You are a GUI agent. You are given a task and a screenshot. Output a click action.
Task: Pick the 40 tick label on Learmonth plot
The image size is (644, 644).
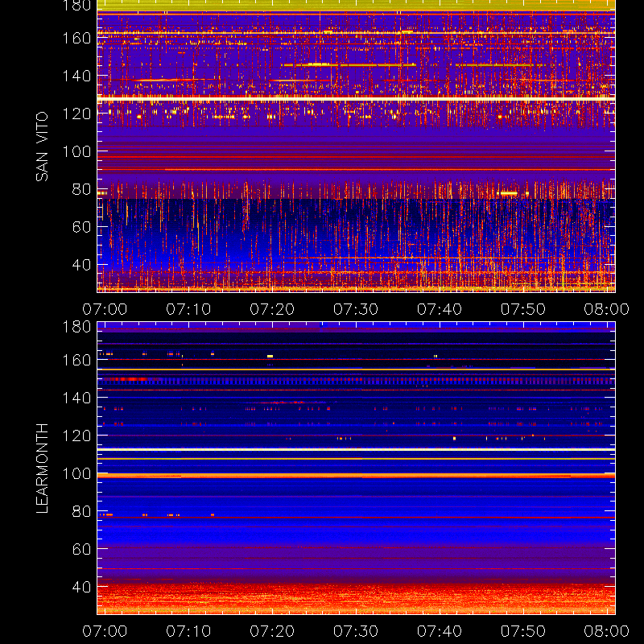[82, 587]
